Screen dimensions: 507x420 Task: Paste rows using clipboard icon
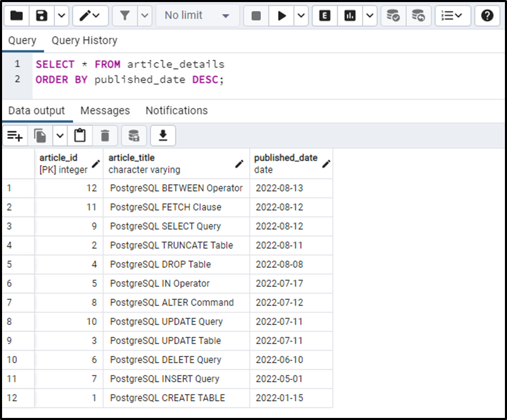(x=80, y=136)
